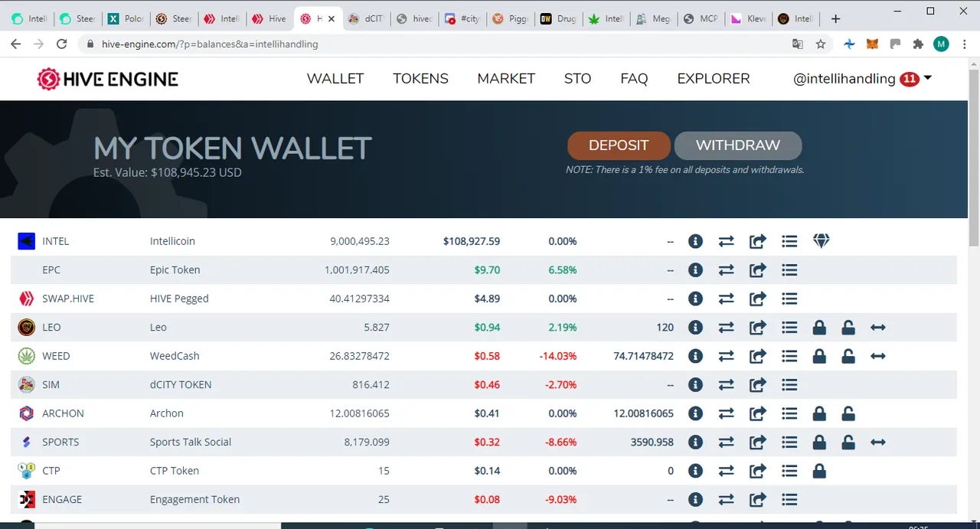The height and width of the screenshot is (529, 980).
Task: Open Chrome profile avatar M
Action: 941,44
